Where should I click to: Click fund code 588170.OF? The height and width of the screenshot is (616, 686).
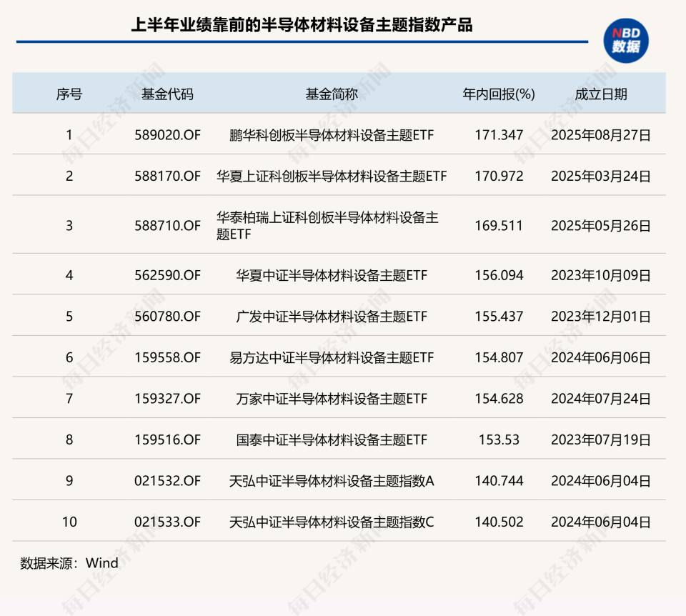[x=167, y=176]
